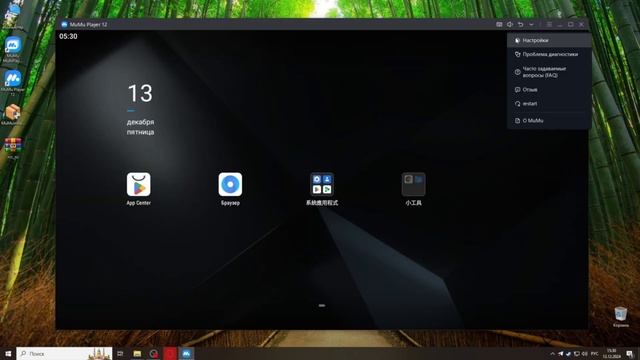The width and height of the screenshot is (640, 360).
Task: Click the system tray volume icon
Action: click(584, 353)
